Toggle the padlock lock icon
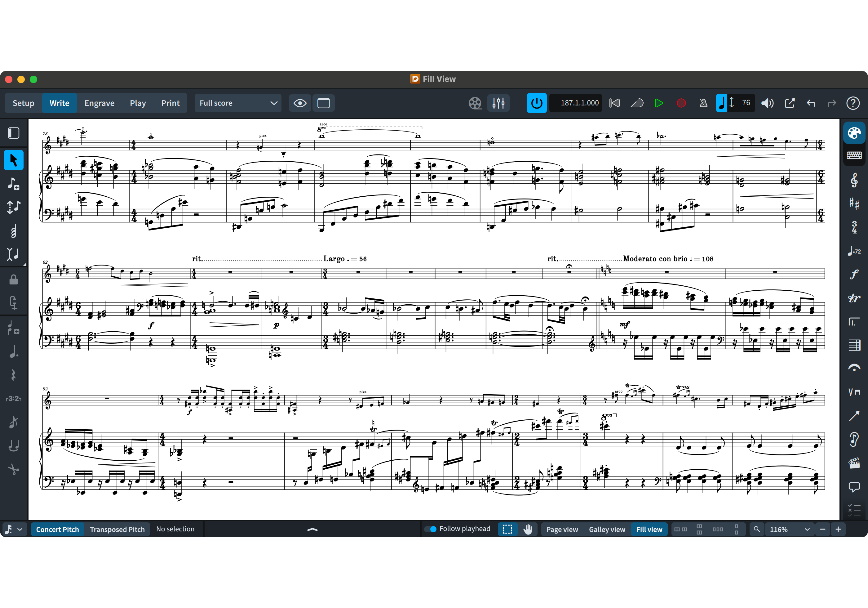 click(x=14, y=279)
